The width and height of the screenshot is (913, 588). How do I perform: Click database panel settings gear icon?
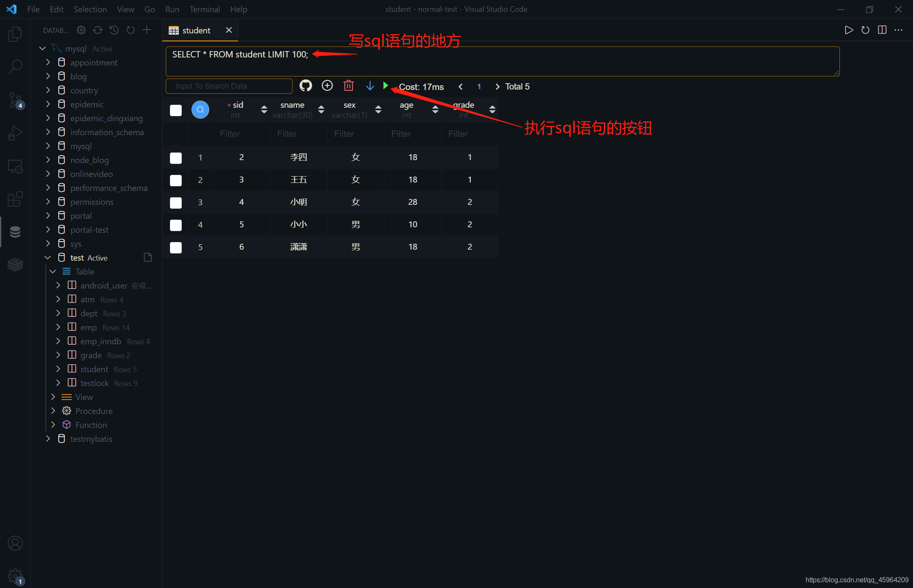click(81, 30)
